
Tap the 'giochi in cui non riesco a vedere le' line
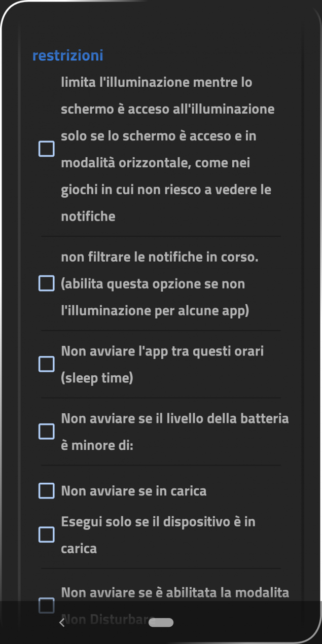coord(166,190)
